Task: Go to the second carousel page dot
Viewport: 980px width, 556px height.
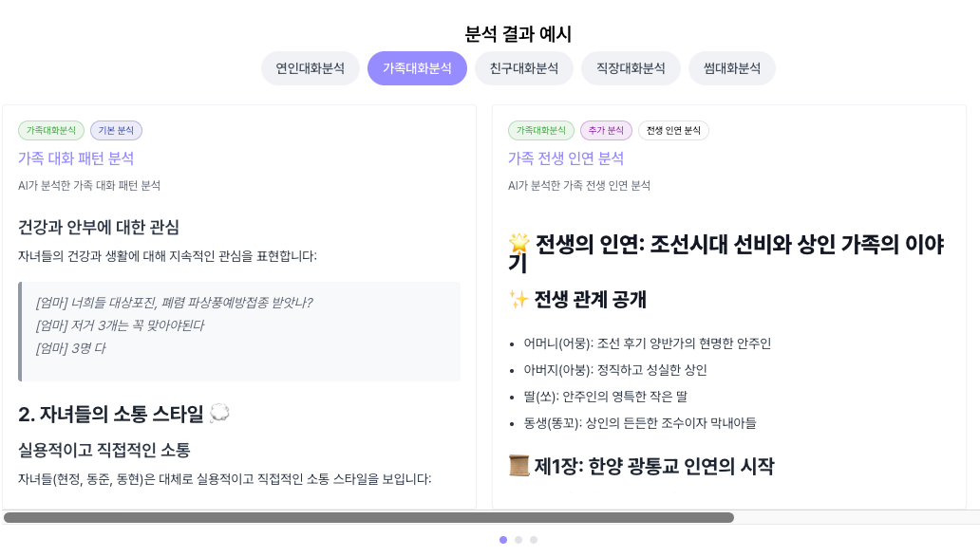Action: 518,540
